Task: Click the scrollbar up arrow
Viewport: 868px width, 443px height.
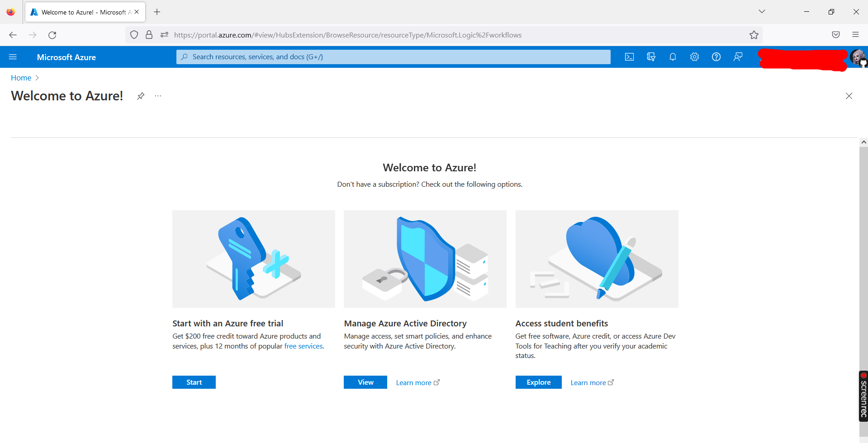Action: pos(863,141)
